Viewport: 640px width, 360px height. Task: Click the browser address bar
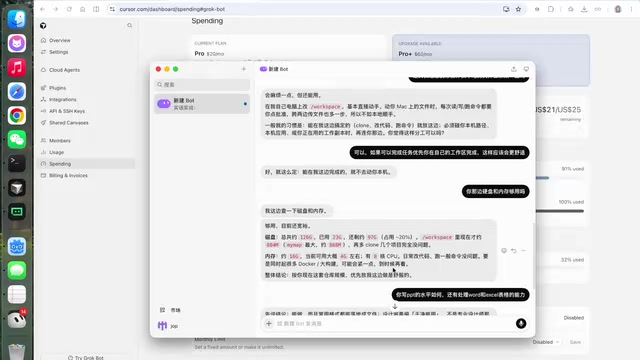[x=302, y=9]
